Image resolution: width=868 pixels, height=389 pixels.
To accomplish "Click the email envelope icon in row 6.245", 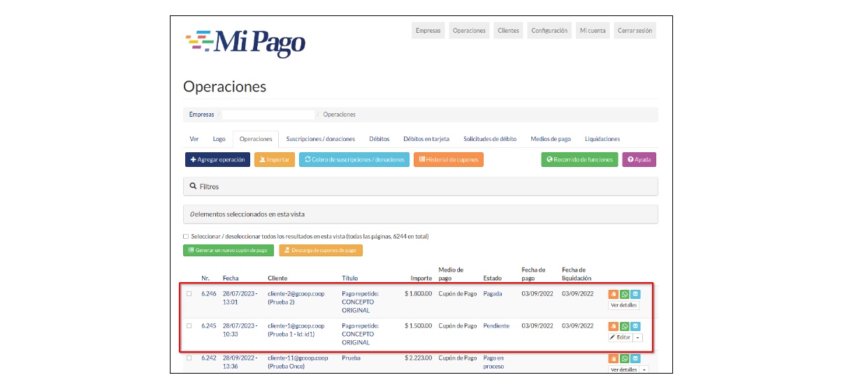I will pos(635,326).
